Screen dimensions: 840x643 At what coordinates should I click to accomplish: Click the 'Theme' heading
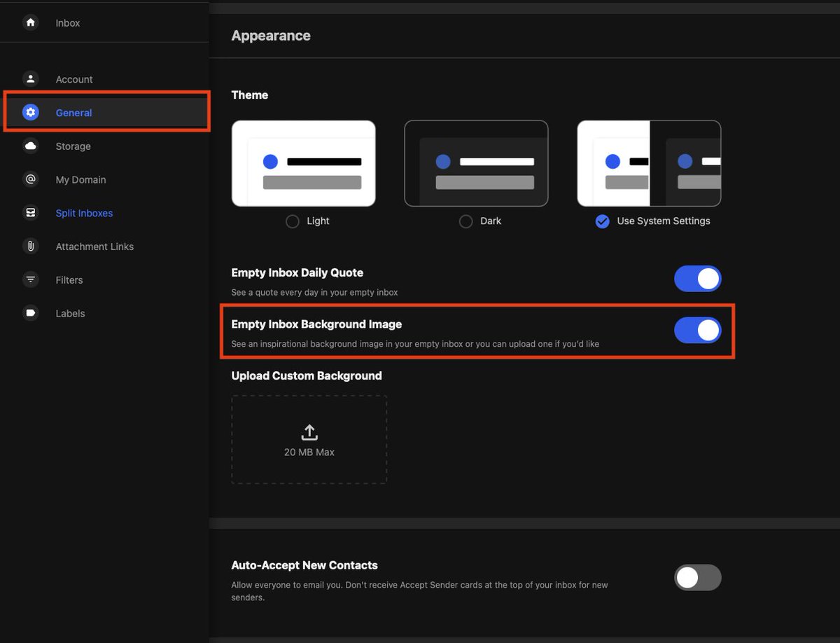[x=250, y=95]
